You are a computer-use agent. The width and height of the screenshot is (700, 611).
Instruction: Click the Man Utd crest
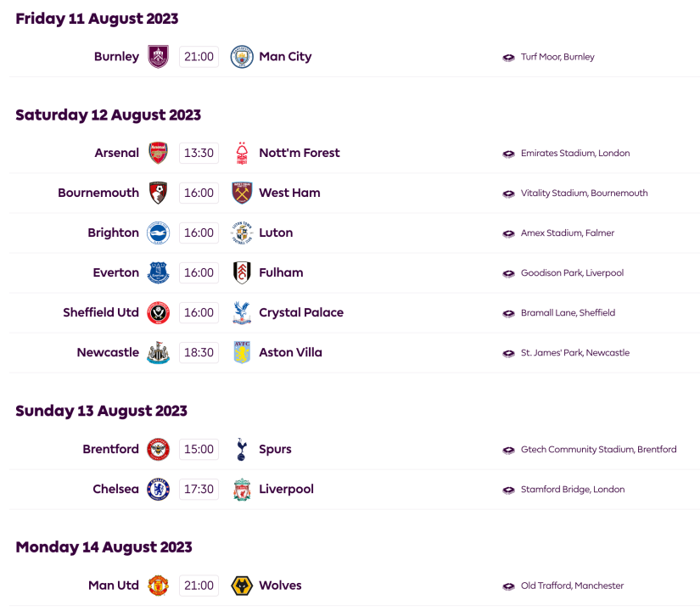[158, 586]
